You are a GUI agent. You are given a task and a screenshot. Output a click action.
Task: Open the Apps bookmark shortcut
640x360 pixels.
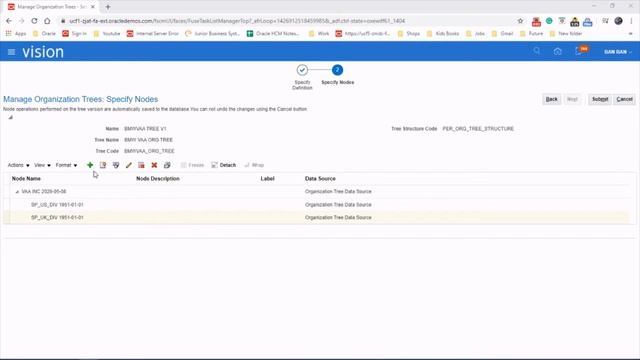(16, 33)
